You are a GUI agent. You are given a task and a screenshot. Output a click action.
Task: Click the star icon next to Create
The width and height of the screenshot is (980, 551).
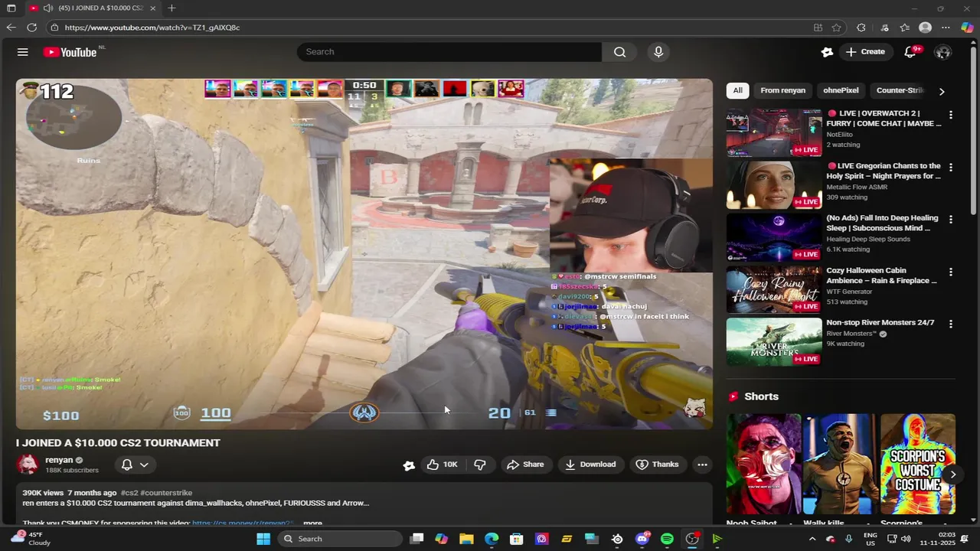(827, 52)
